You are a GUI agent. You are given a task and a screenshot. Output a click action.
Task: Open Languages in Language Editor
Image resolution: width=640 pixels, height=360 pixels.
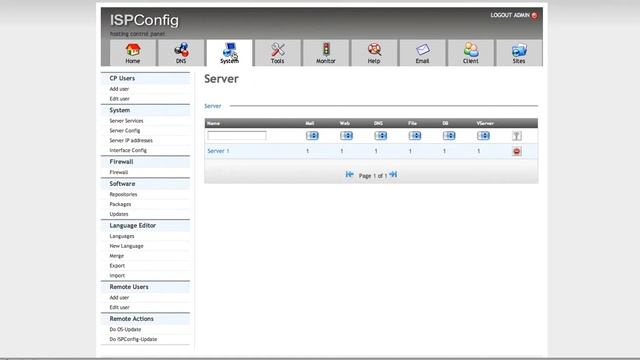pyautogui.click(x=122, y=236)
